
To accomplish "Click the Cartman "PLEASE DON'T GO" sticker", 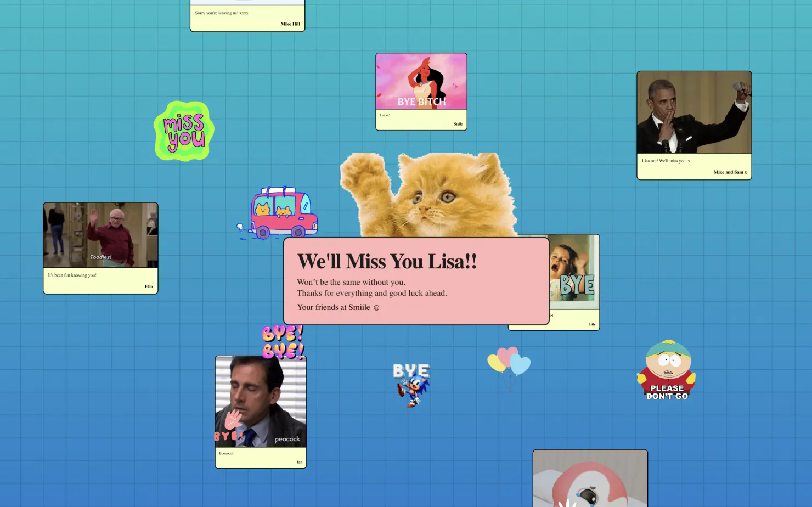I will coord(667,370).
